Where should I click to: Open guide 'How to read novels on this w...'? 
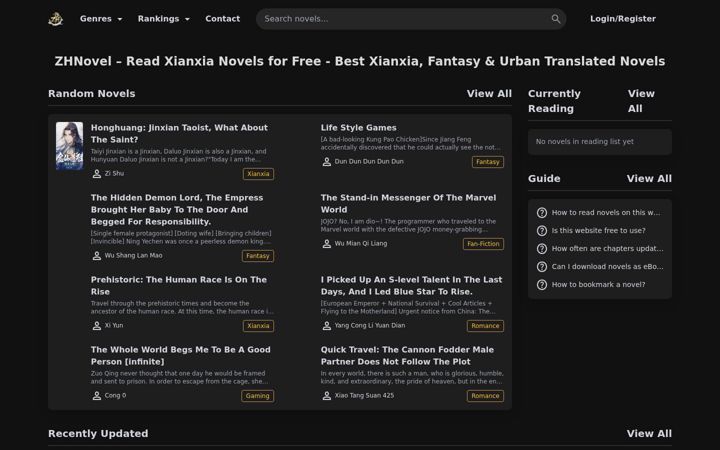point(606,213)
